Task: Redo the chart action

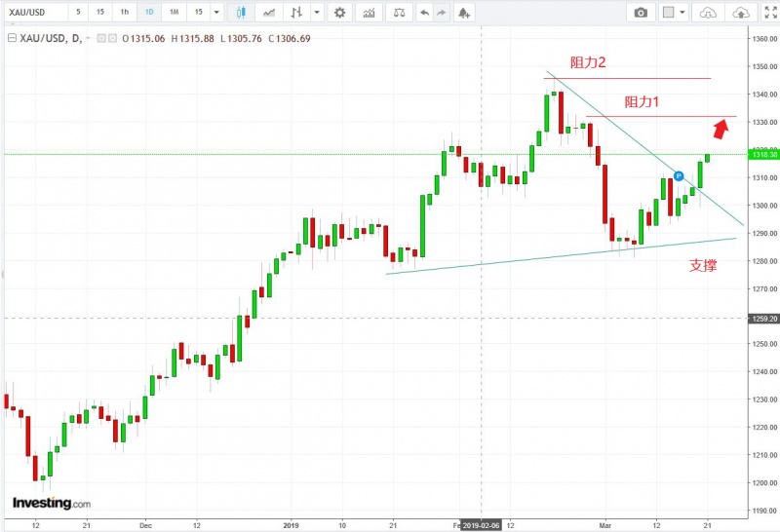Action: pyautogui.click(x=440, y=13)
